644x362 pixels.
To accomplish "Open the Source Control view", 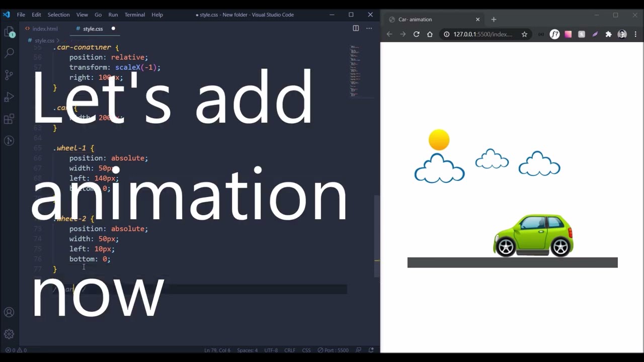I will (9, 75).
